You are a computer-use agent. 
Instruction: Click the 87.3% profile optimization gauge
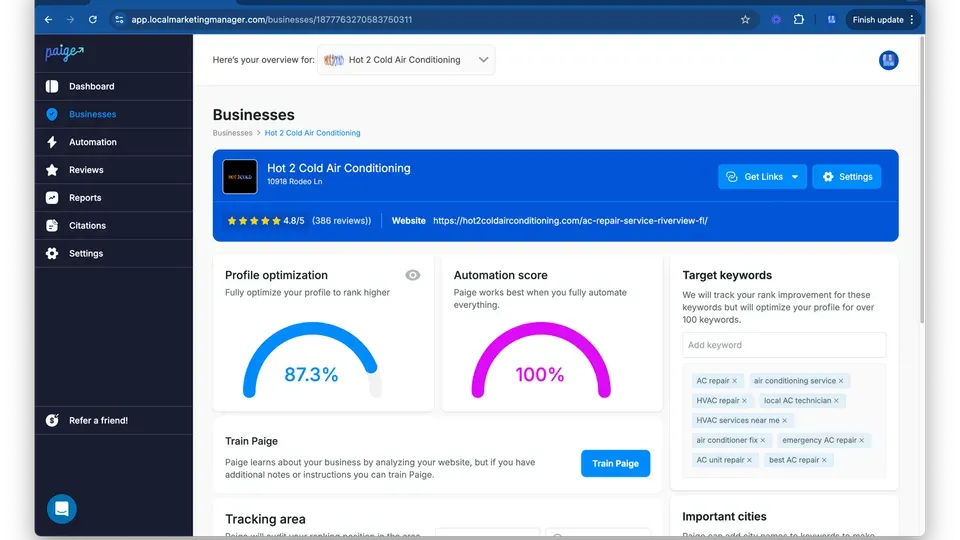tap(311, 360)
